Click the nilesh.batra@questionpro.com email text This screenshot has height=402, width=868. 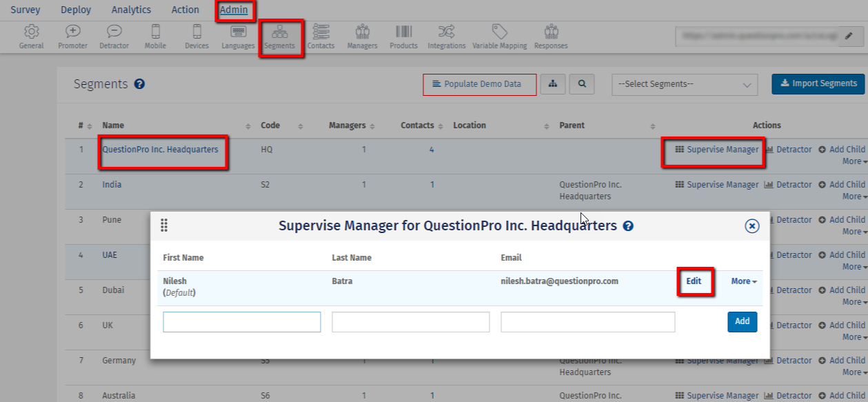(x=559, y=281)
